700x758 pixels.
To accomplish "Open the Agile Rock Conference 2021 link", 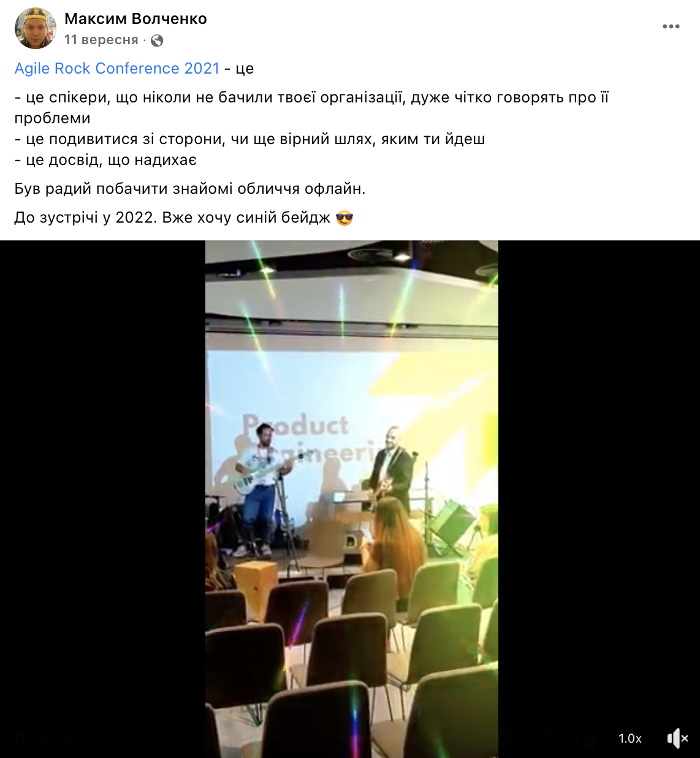I will (117, 68).
